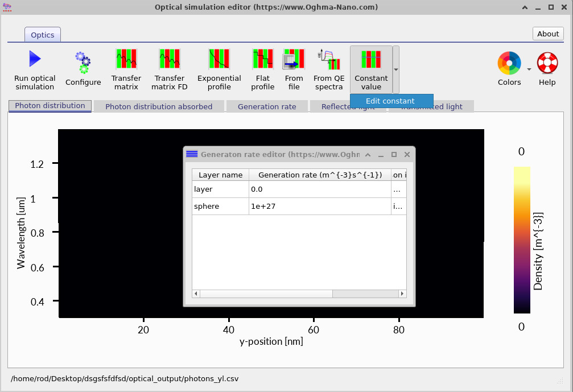573x392 pixels.
Task: Select the Transfer matrix FD solver
Action: click(x=169, y=68)
